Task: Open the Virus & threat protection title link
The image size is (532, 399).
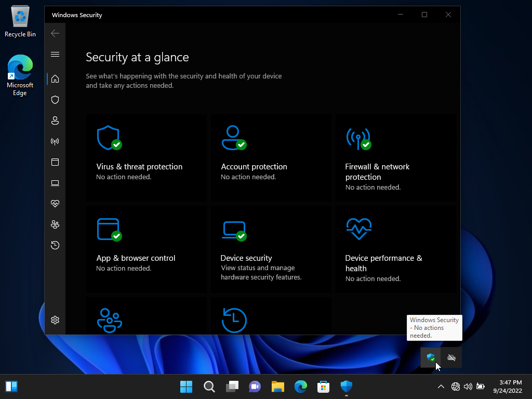Action: pos(139,167)
